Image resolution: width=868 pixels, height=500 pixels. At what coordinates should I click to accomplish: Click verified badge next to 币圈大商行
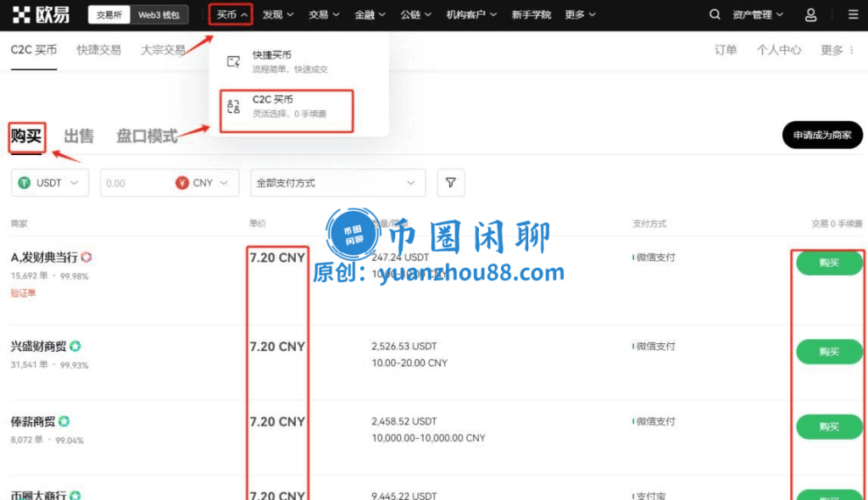75,495
